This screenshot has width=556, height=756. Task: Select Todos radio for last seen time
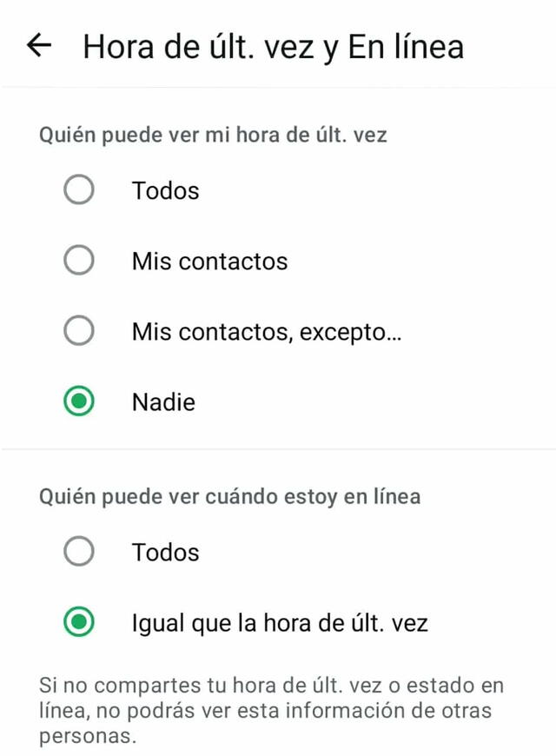[79, 190]
